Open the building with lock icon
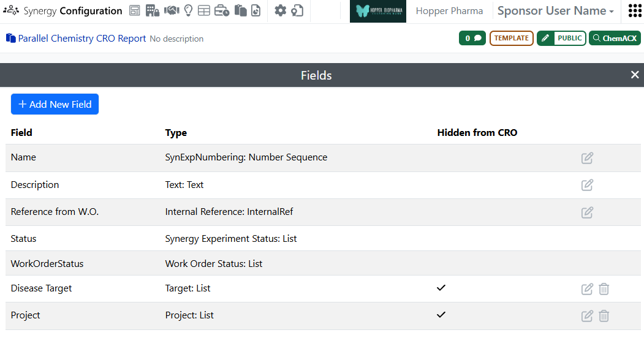 click(x=153, y=10)
